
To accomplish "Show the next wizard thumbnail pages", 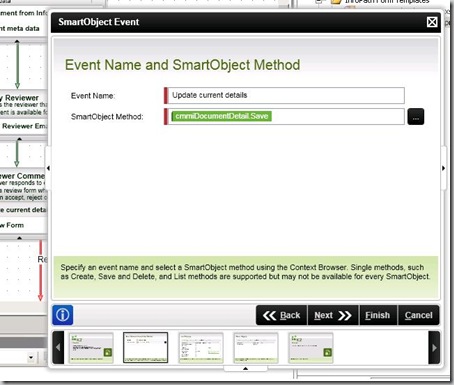I will click(434, 348).
